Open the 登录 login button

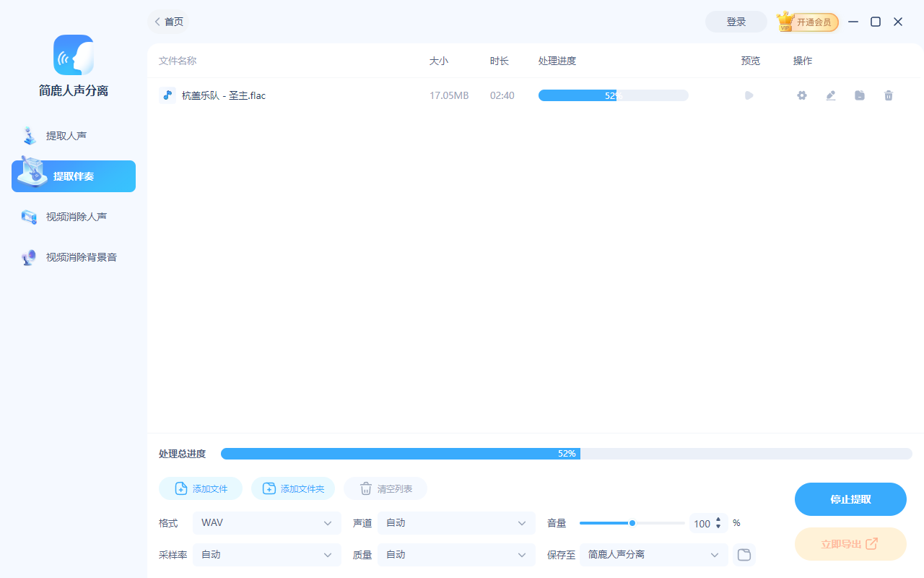click(x=736, y=22)
